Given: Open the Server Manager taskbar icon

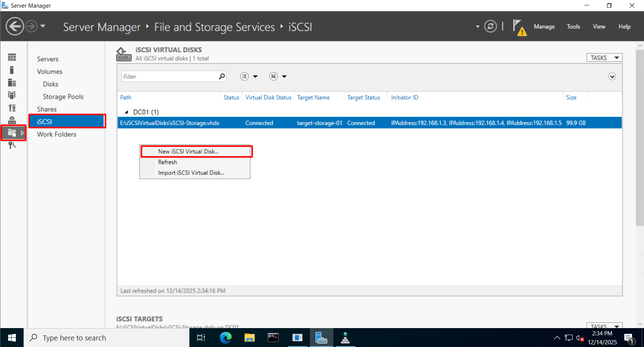Looking at the screenshot, I should point(321,338).
